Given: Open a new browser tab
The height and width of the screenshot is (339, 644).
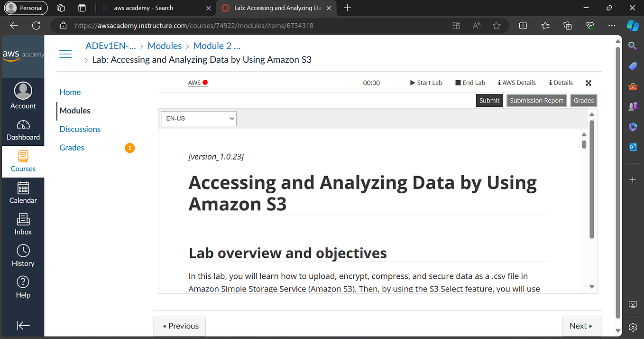Looking at the screenshot, I should [x=348, y=8].
